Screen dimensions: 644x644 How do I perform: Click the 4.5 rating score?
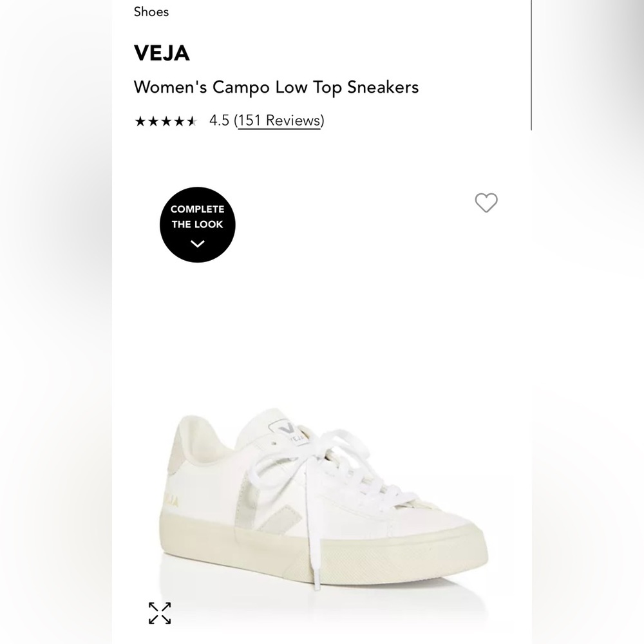coord(218,120)
